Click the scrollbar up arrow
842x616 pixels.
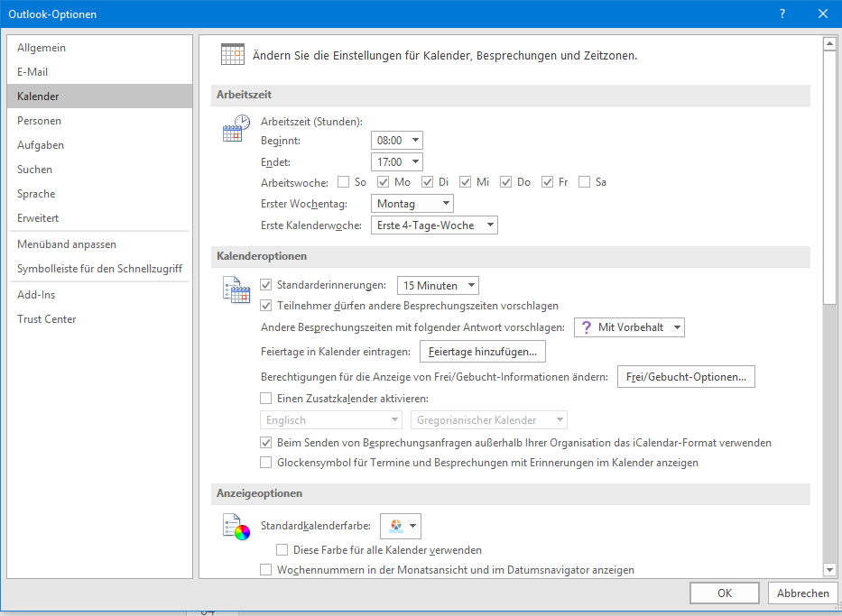(829, 43)
